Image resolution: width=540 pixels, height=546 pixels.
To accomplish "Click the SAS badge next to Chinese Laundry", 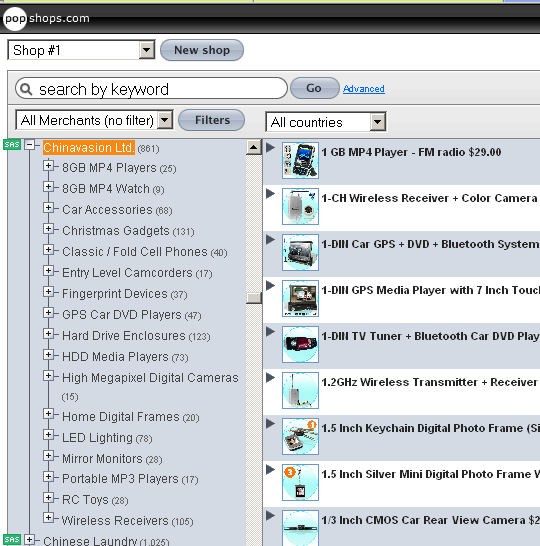I will 12,539.
